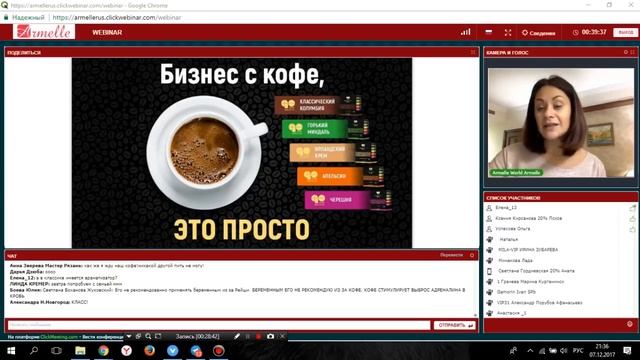Click the mobile device icon beside Светлана Гордиевская
Image resolution: width=640 pixels, height=360 pixels.
pos(489,271)
